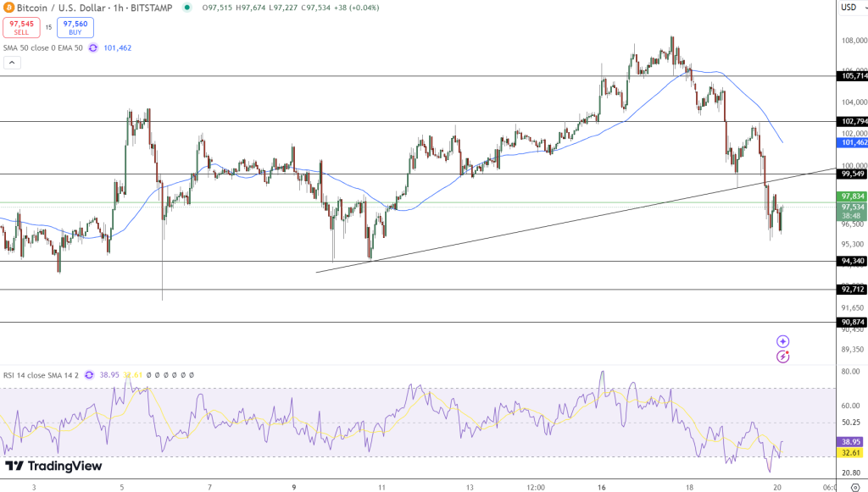Select the 102,794 horizontal line price label

pyautogui.click(x=854, y=121)
